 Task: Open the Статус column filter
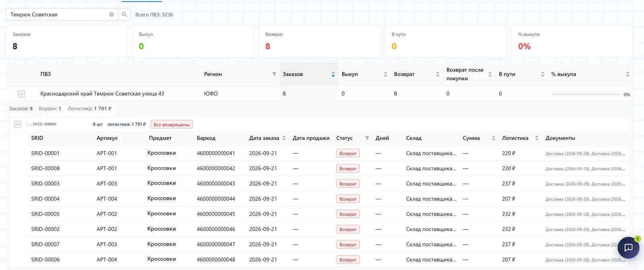tap(367, 138)
